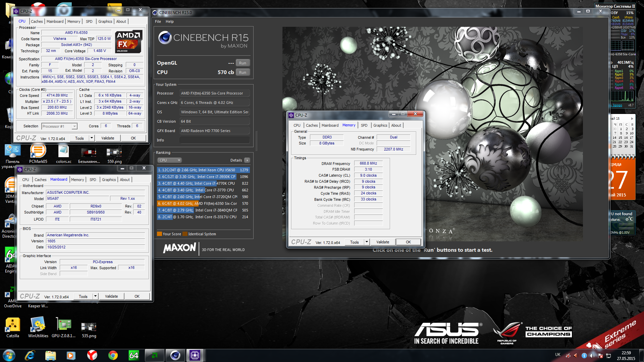Open Graphics tab in Mainboard CPU-Z window
This screenshot has width=644, height=362.
[x=109, y=180]
